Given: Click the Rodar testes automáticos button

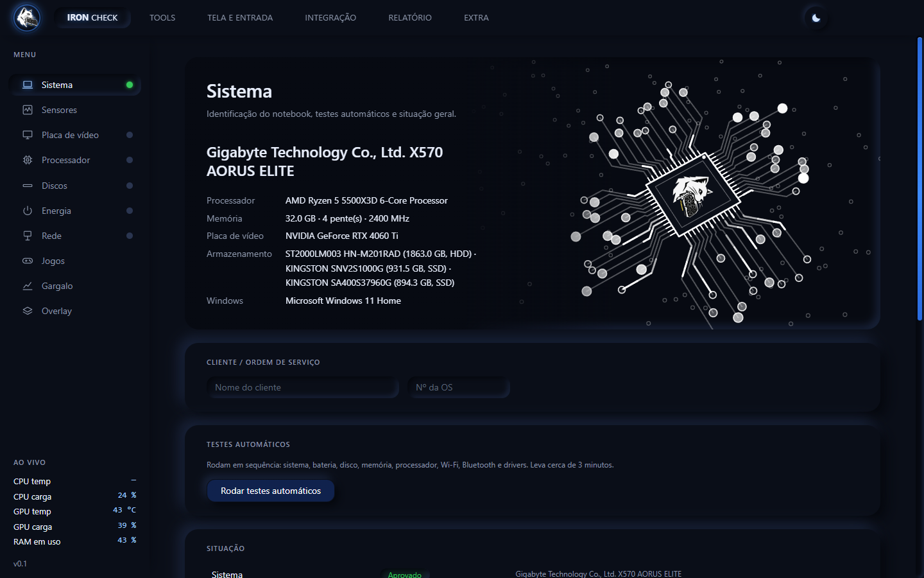Looking at the screenshot, I should coord(271,491).
